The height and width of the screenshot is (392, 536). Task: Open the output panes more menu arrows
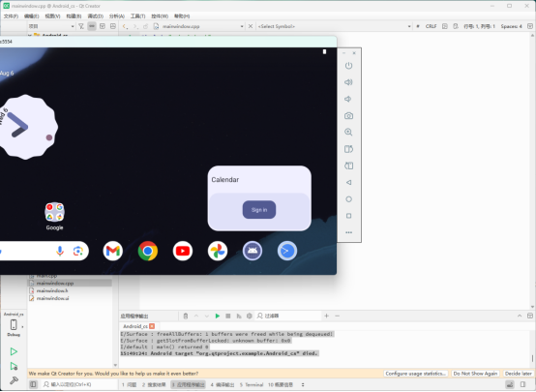click(303, 384)
